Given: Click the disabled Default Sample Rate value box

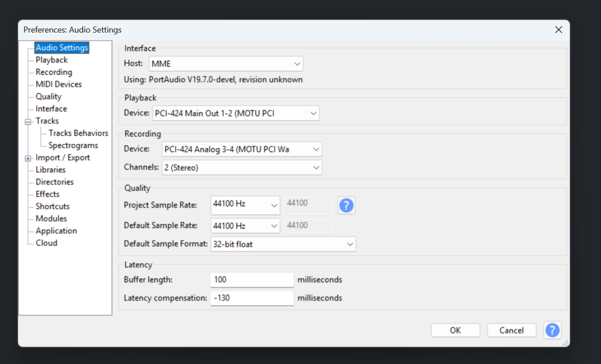Looking at the screenshot, I should [x=309, y=226].
